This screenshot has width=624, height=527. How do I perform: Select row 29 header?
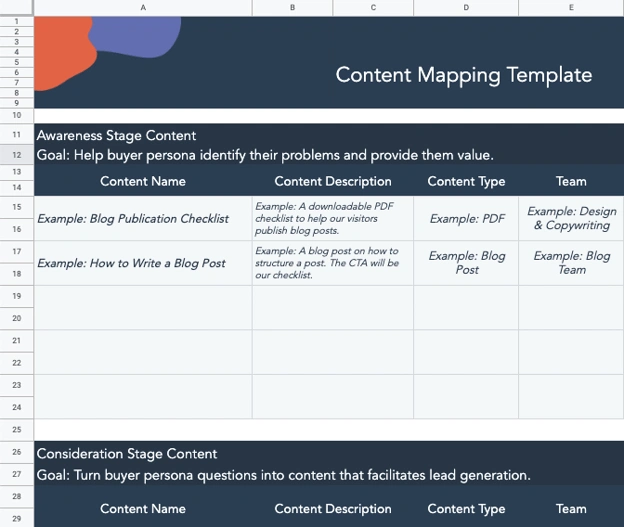click(17, 518)
